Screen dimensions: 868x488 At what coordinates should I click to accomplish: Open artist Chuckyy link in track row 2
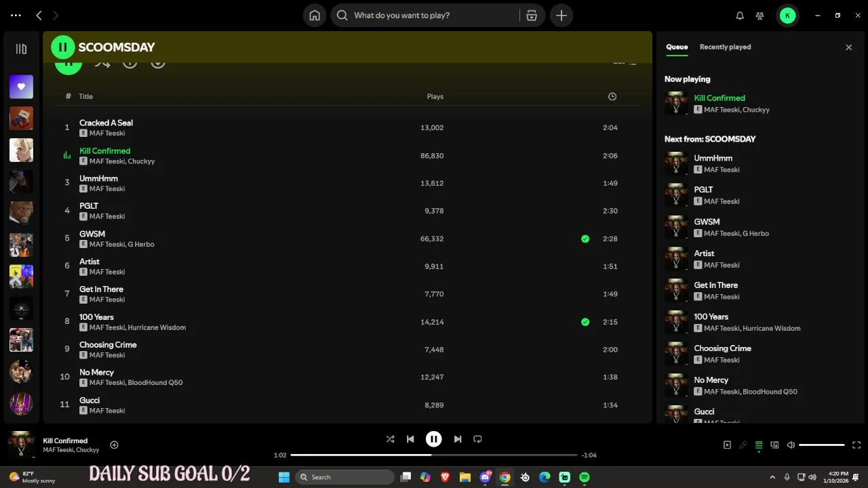pos(141,161)
